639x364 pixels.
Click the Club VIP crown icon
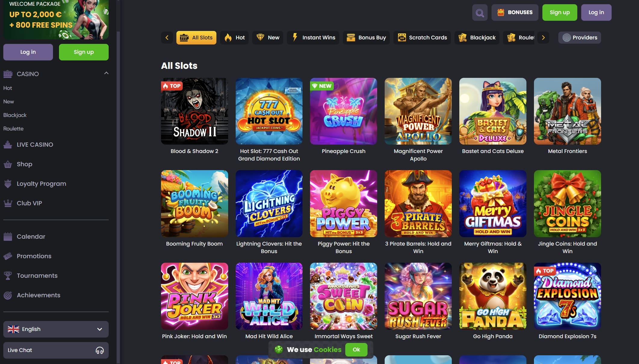coord(8,203)
